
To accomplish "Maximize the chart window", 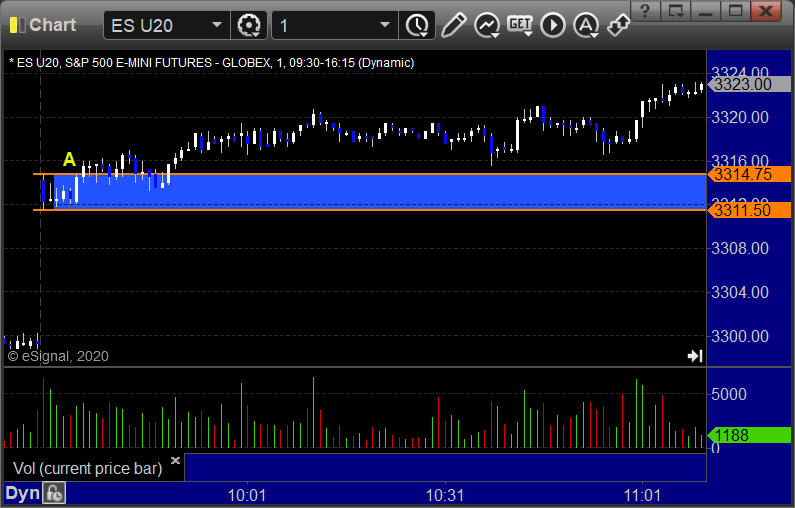I will click(x=735, y=11).
